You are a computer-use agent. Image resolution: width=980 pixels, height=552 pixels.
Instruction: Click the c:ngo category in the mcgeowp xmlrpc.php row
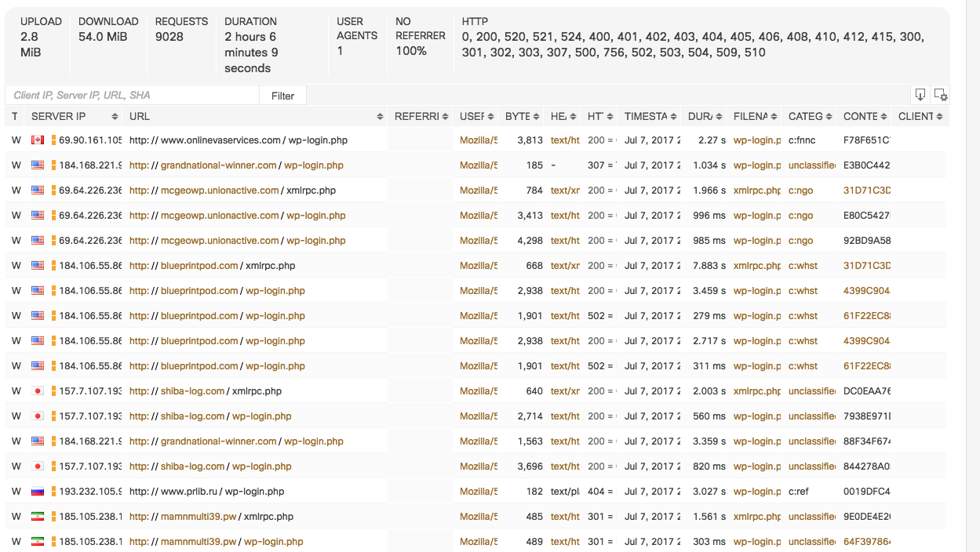tap(800, 191)
